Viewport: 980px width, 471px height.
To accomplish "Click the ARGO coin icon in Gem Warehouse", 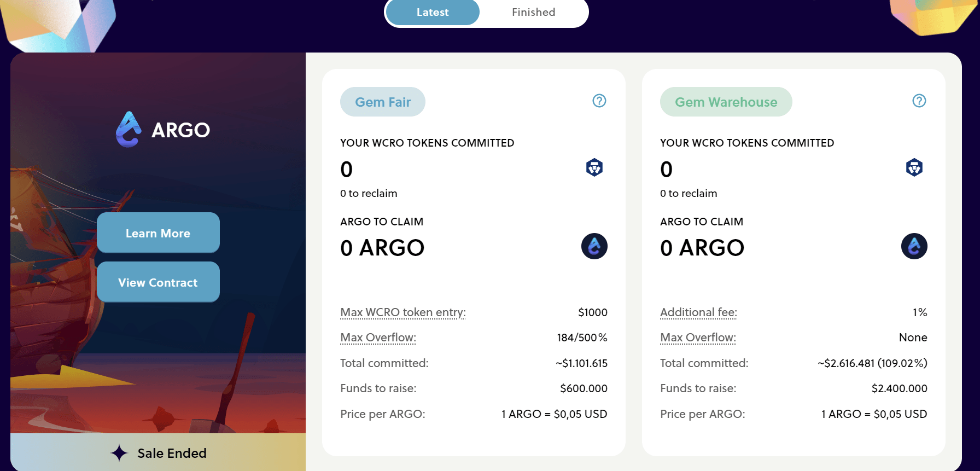I will coord(914,246).
